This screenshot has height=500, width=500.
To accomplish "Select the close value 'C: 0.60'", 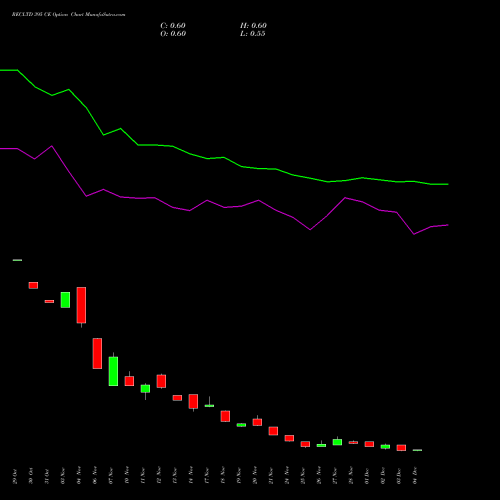I will click(x=173, y=26).
